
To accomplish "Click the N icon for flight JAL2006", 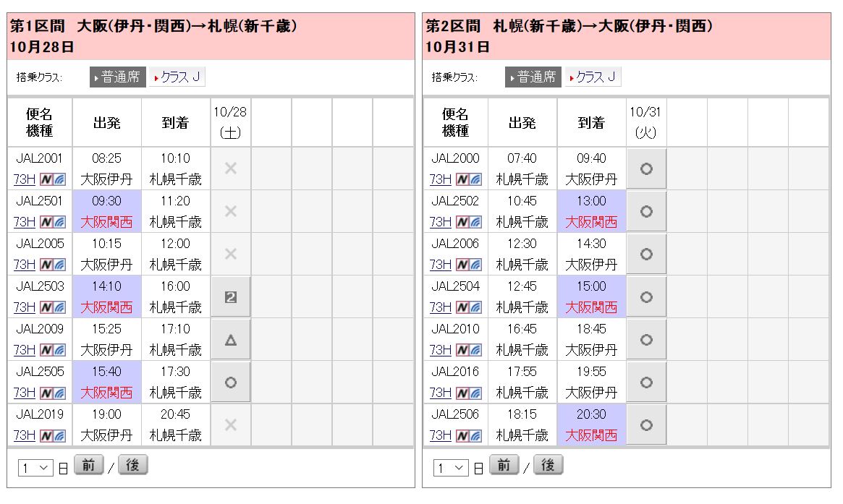I will point(462,265).
